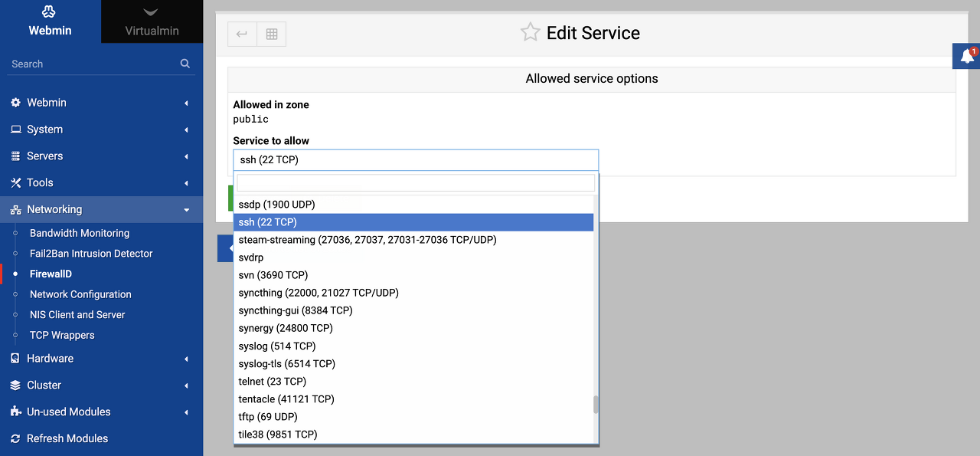Click the System laptop icon

pyautogui.click(x=15, y=130)
